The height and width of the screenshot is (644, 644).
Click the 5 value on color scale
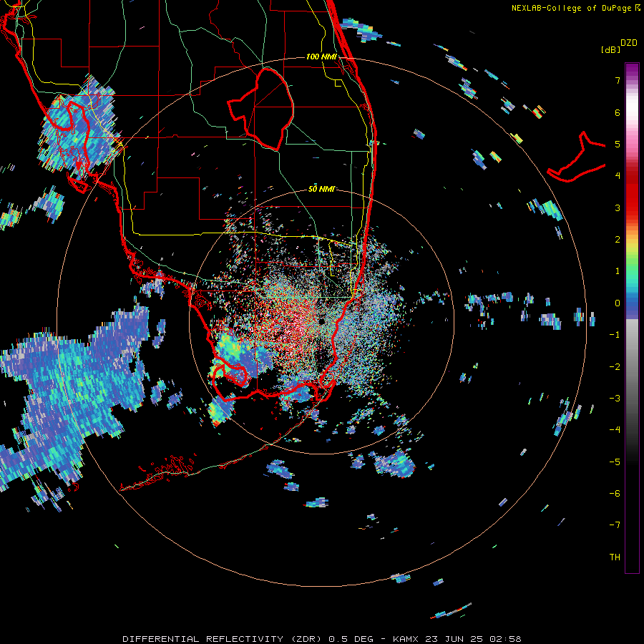click(618, 144)
